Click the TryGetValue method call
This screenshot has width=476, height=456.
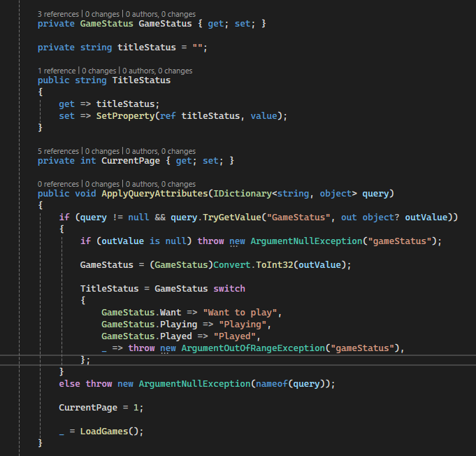(232, 218)
